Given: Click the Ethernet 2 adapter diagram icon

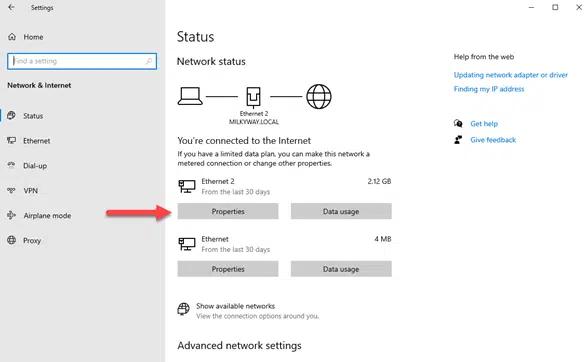Looking at the screenshot, I should pos(253,97).
